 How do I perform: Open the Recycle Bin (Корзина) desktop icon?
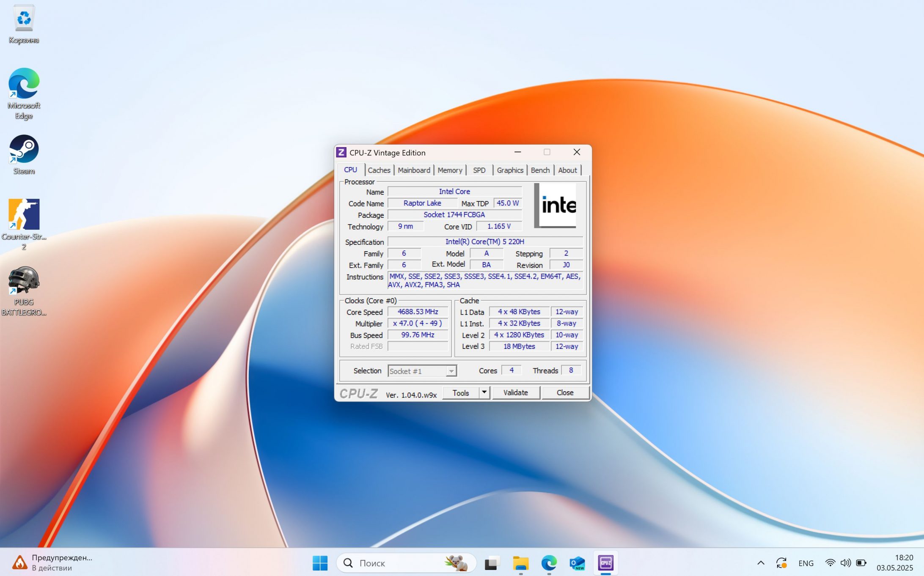24,24
